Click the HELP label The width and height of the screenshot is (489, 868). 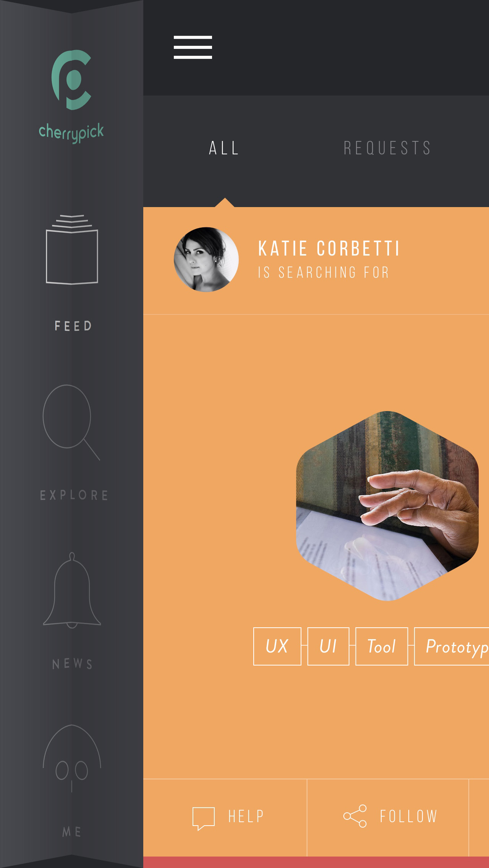coord(246,816)
